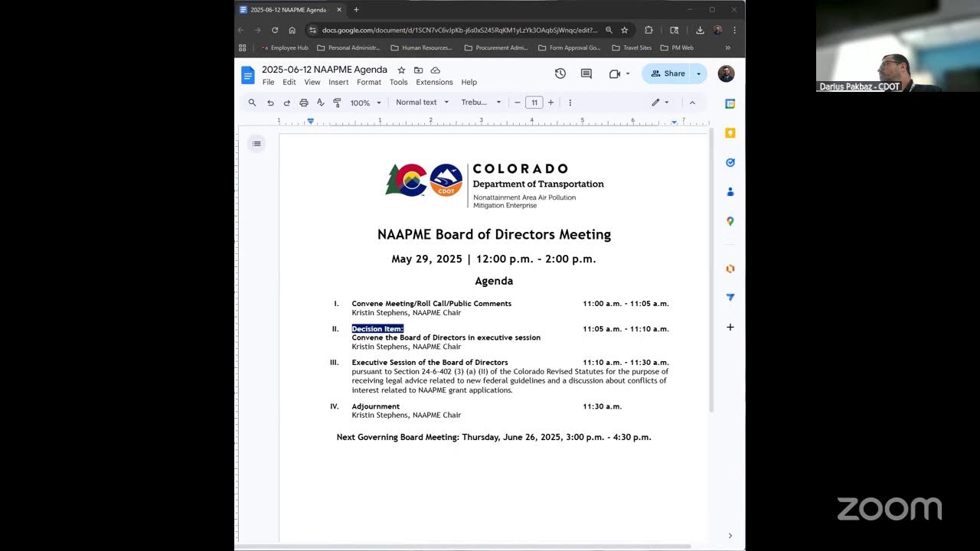The image size is (980, 551).
Task: Open the Employee Hub bookmark
Action: click(285, 47)
